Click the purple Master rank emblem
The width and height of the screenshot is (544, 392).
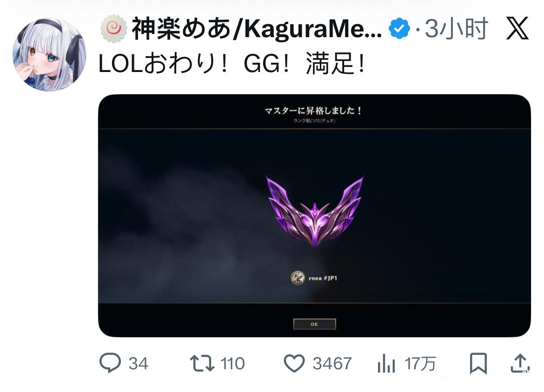[x=314, y=211]
